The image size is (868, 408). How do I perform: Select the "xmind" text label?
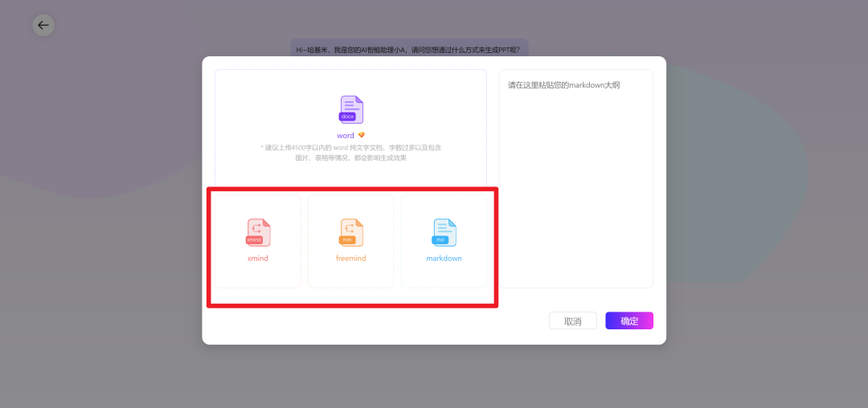(258, 259)
